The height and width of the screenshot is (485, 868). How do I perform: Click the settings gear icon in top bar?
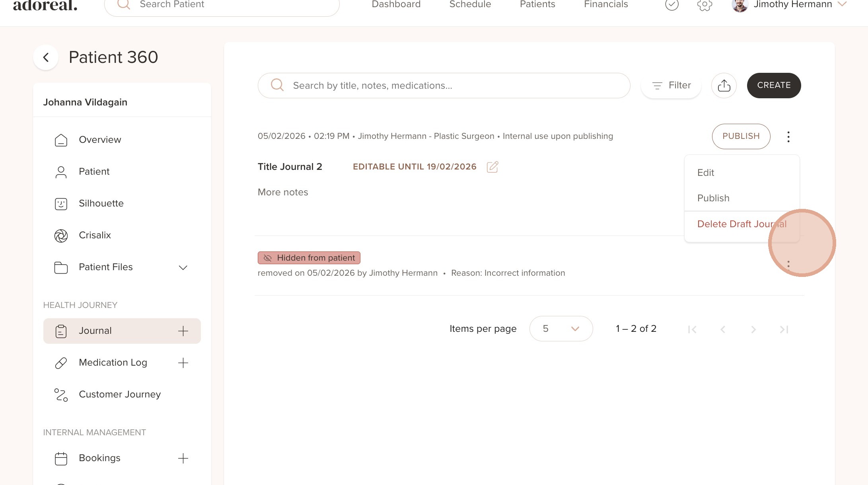pyautogui.click(x=704, y=5)
